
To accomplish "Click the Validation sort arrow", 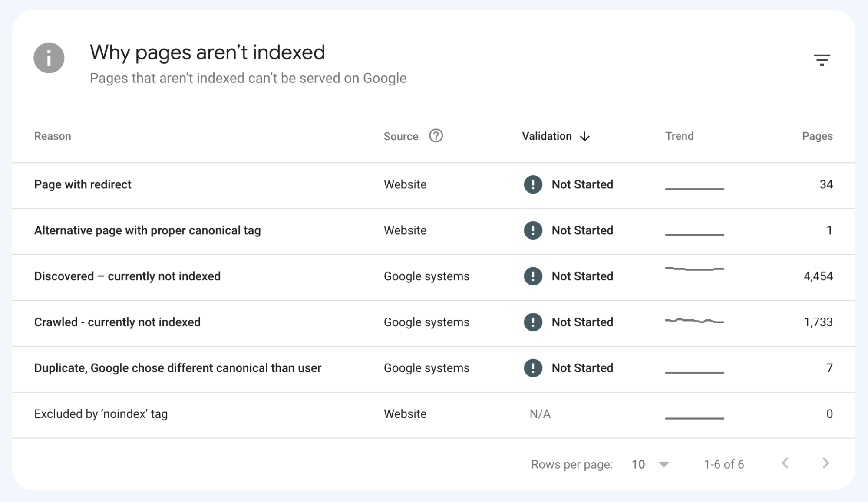I will (585, 136).
